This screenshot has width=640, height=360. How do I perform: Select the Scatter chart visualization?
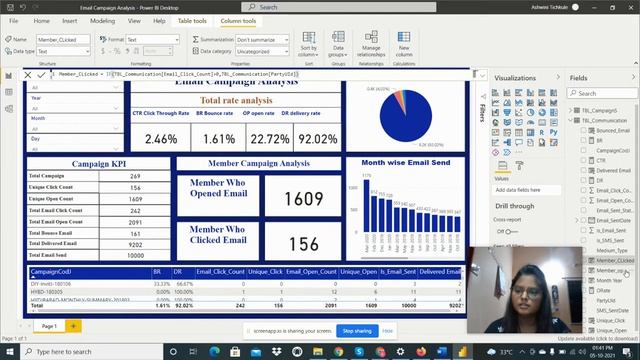click(x=518, y=112)
